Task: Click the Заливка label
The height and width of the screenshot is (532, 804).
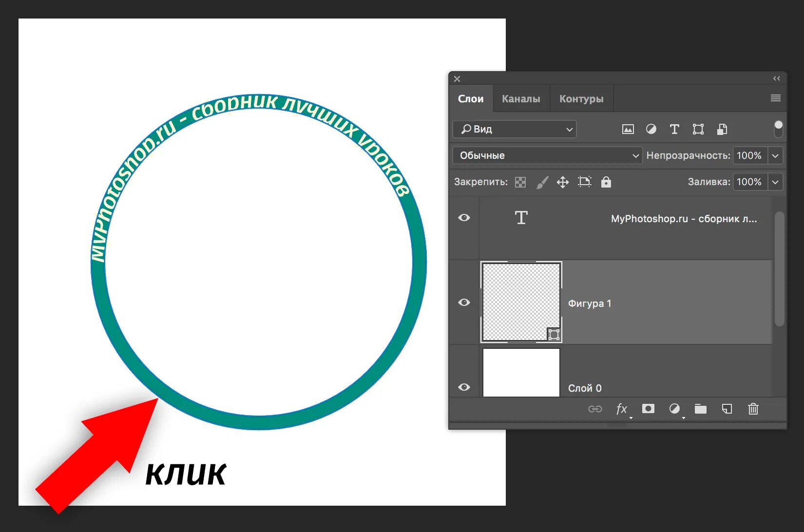Action: click(x=709, y=182)
